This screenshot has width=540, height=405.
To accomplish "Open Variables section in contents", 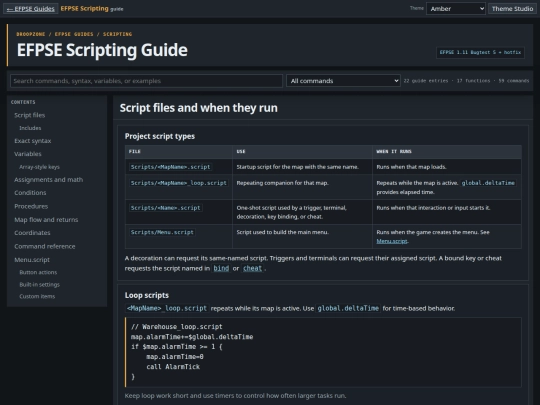I will 28,154.
